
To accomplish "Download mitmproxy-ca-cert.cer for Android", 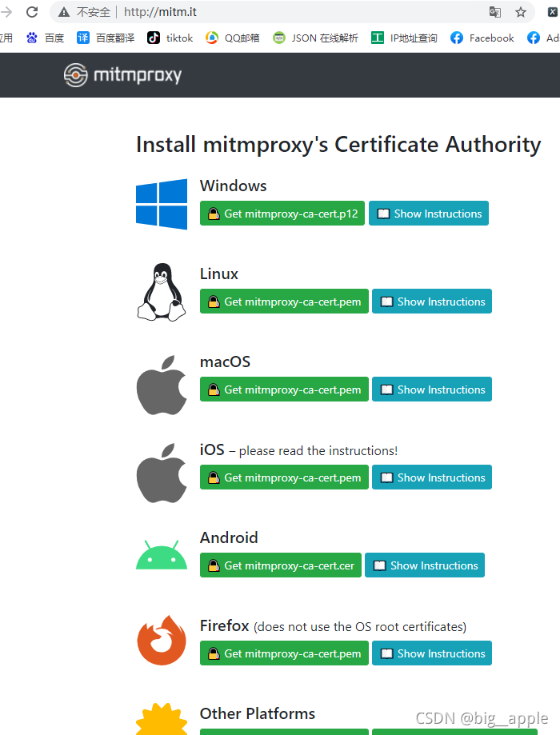I will coord(281,565).
